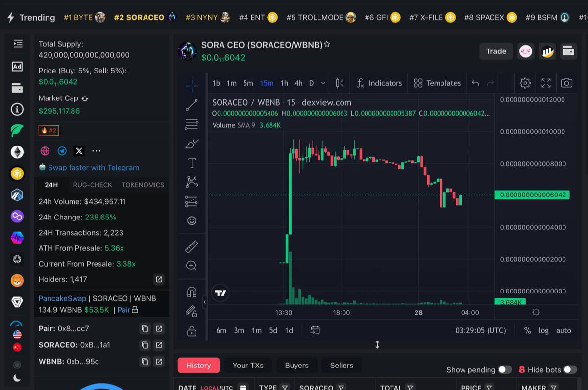Expand more social links ellipsis
Viewport: 588px width, 390px height.
(96, 151)
